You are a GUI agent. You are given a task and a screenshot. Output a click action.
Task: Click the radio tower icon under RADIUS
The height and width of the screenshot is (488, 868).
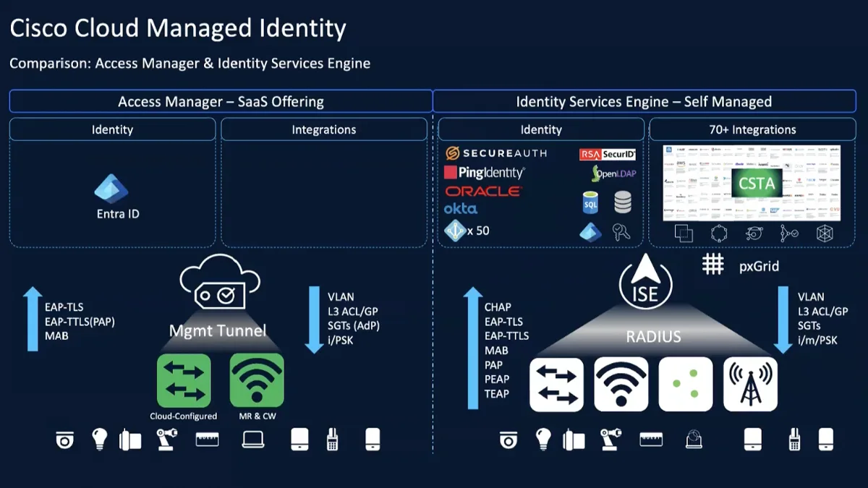(750, 384)
